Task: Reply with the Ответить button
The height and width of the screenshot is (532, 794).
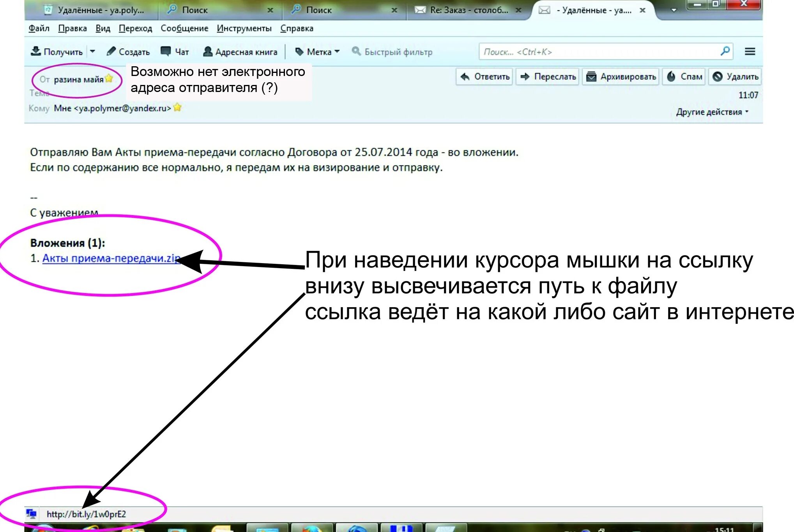Action: pos(485,77)
